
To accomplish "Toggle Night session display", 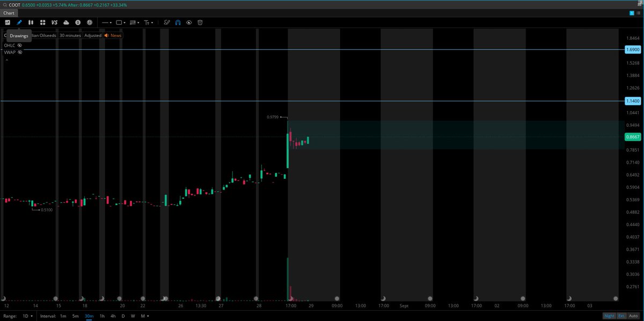I will click(x=609, y=316).
